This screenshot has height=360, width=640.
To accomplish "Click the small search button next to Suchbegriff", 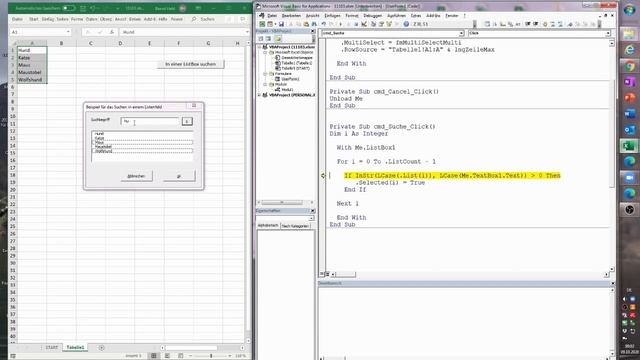I will pos(187,121).
